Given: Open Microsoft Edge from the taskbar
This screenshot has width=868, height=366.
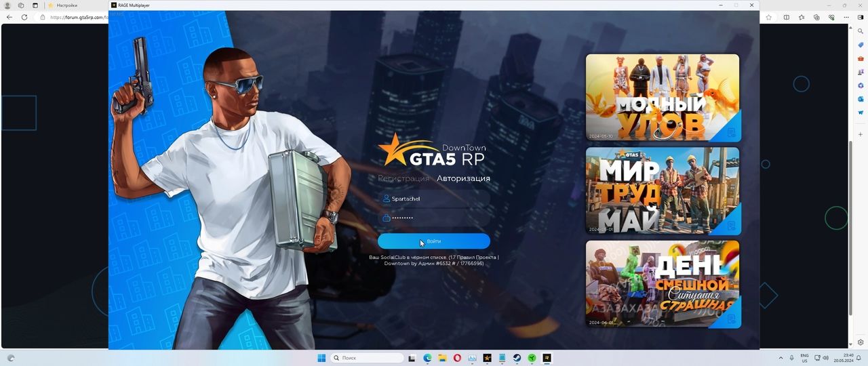Looking at the screenshot, I should click(427, 358).
